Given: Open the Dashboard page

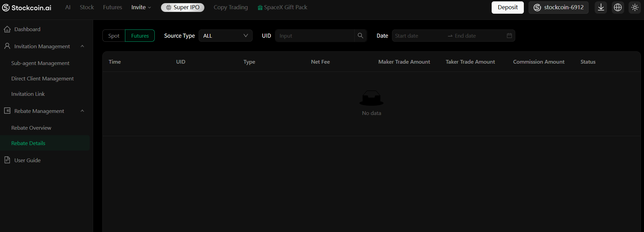Looking at the screenshot, I should click(27, 29).
